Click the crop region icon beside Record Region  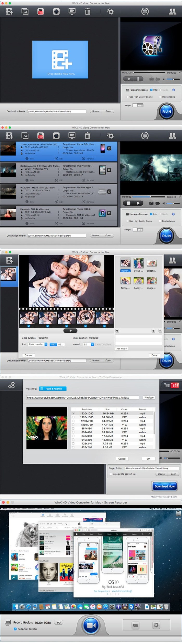pos(59,622)
